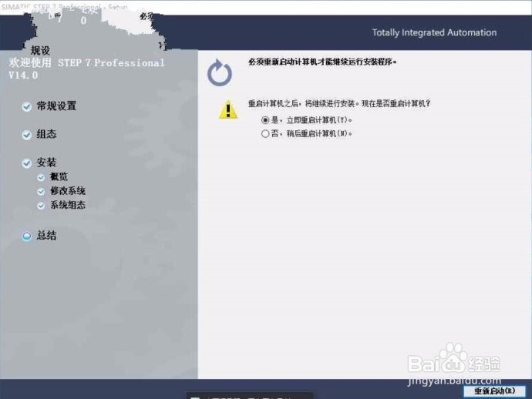Click the checkmark icon beside 常规设置
Image resolution: width=532 pixels, height=399 pixels.
(27, 107)
